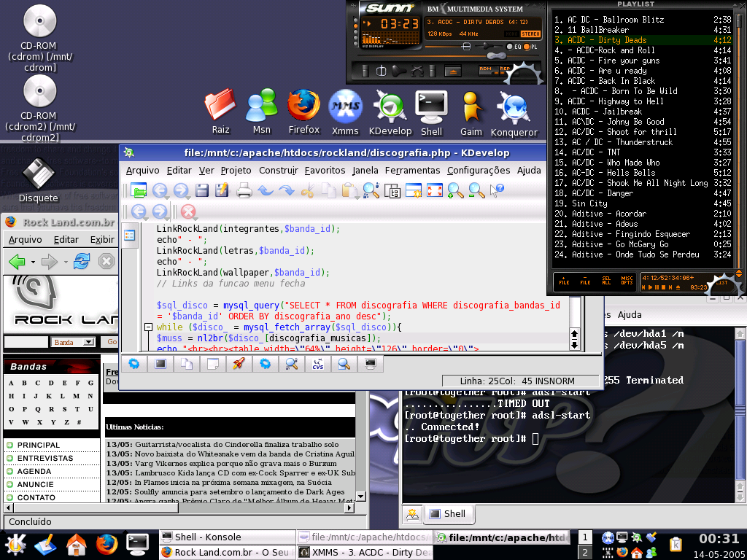
Task: Toggle the XMMS PL playlist button
Action: click(530, 47)
